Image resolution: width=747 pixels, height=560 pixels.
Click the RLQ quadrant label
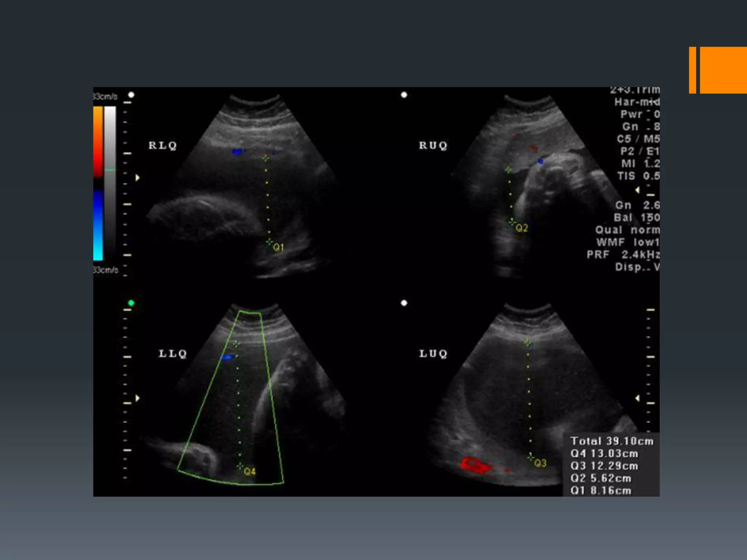pyautogui.click(x=163, y=145)
